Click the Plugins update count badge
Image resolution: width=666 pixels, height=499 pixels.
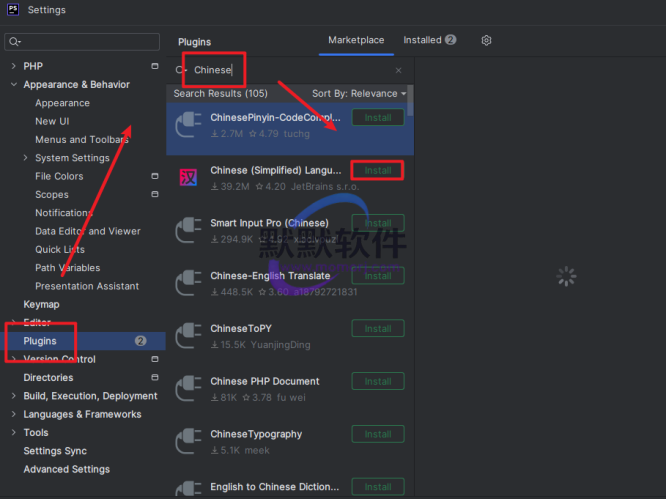[141, 341]
